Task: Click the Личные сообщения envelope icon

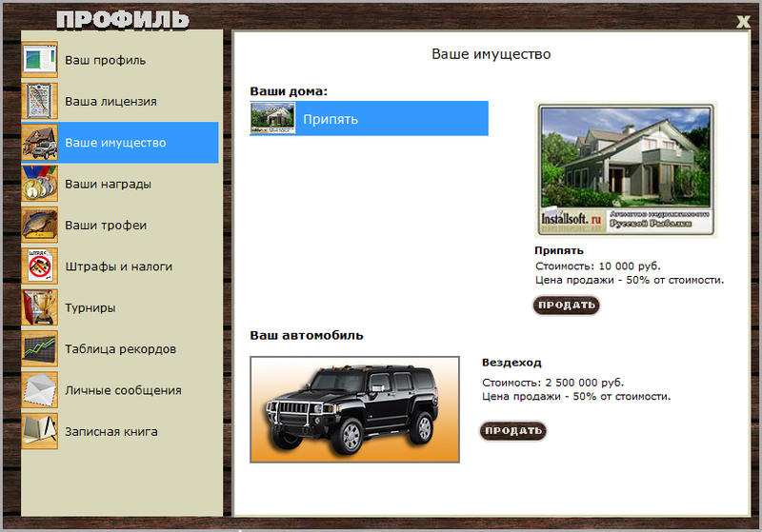Action: coord(39,390)
